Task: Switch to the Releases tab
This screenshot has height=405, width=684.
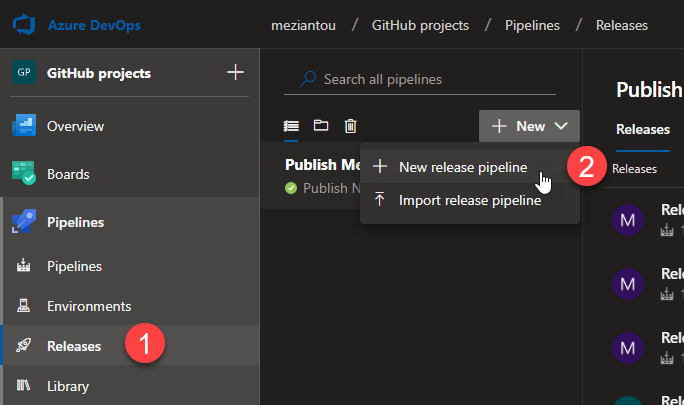Action: (x=642, y=129)
